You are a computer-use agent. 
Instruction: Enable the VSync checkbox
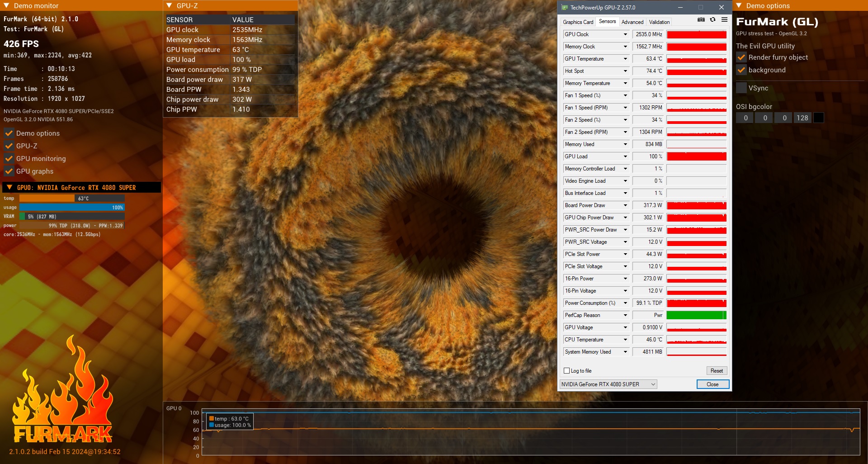741,88
